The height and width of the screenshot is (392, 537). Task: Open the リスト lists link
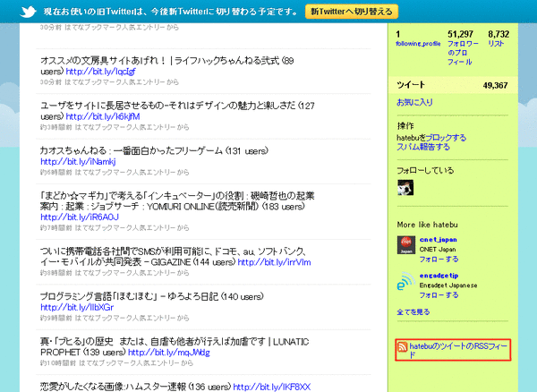pos(496,44)
